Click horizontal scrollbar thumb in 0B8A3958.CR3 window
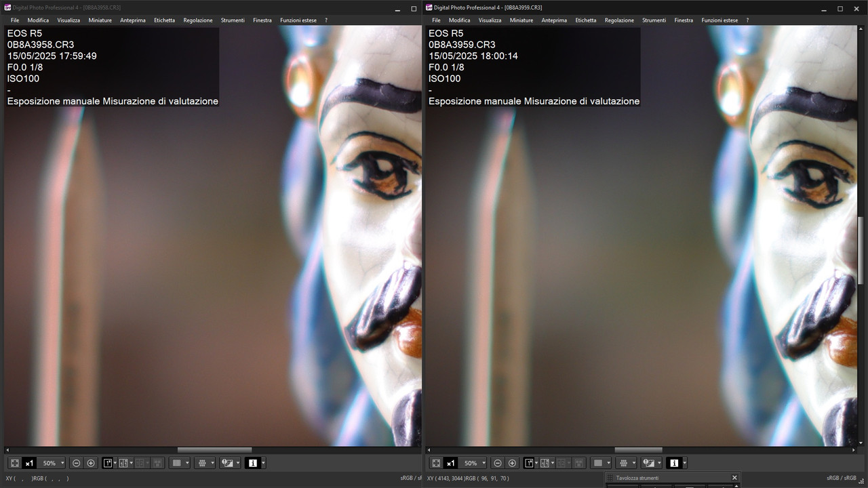Viewport: 868px width, 488px height. pyautogui.click(x=214, y=450)
